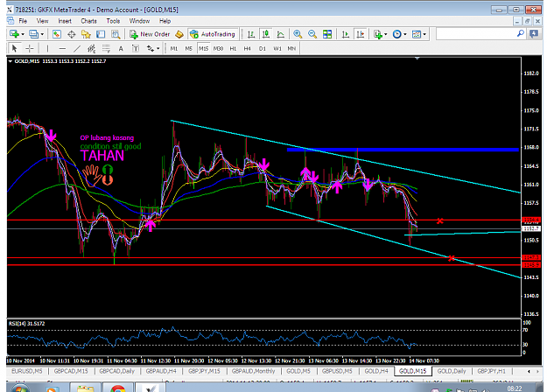Zoom out of the chart
Screen dimensions: 547x392
[312, 34]
